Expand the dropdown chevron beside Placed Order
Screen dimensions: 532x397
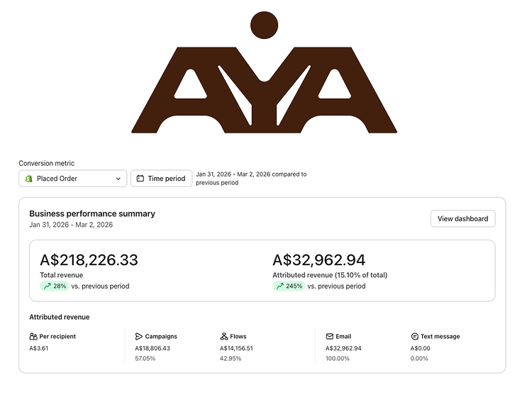(x=118, y=179)
